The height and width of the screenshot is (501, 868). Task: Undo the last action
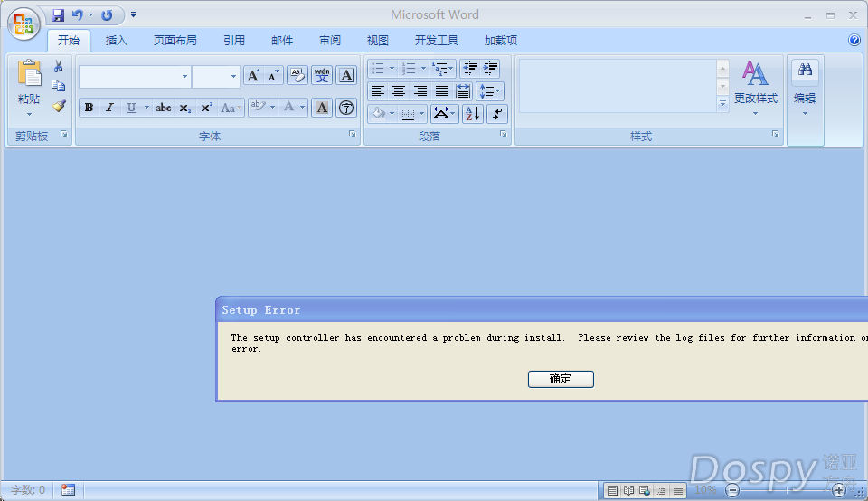[78, 15]
